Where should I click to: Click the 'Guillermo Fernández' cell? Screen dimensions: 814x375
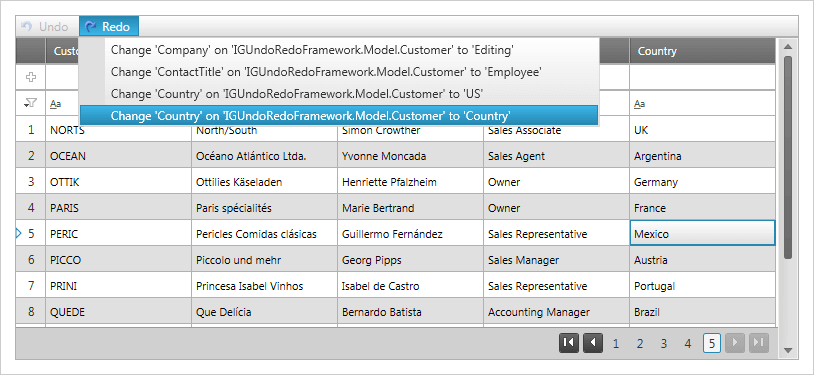411,234
